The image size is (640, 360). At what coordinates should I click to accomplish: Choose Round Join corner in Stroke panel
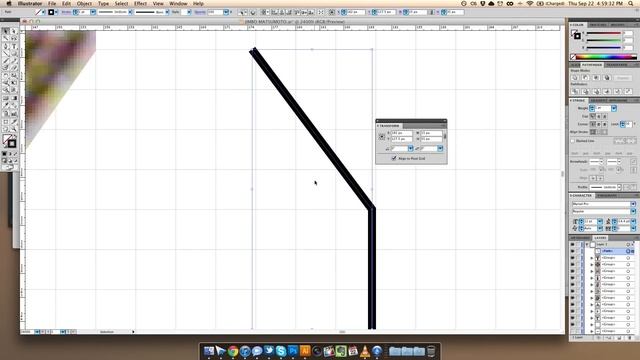coord(599,124)
